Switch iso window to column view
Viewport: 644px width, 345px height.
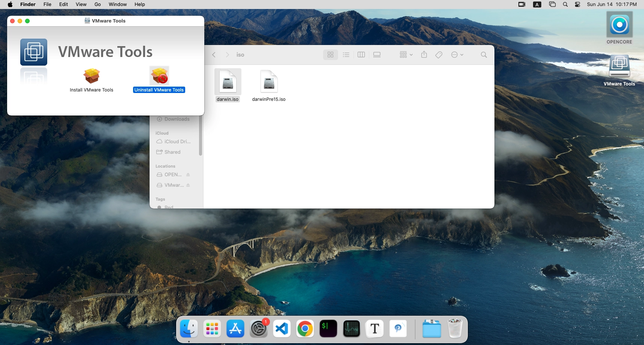pos(361,55)
